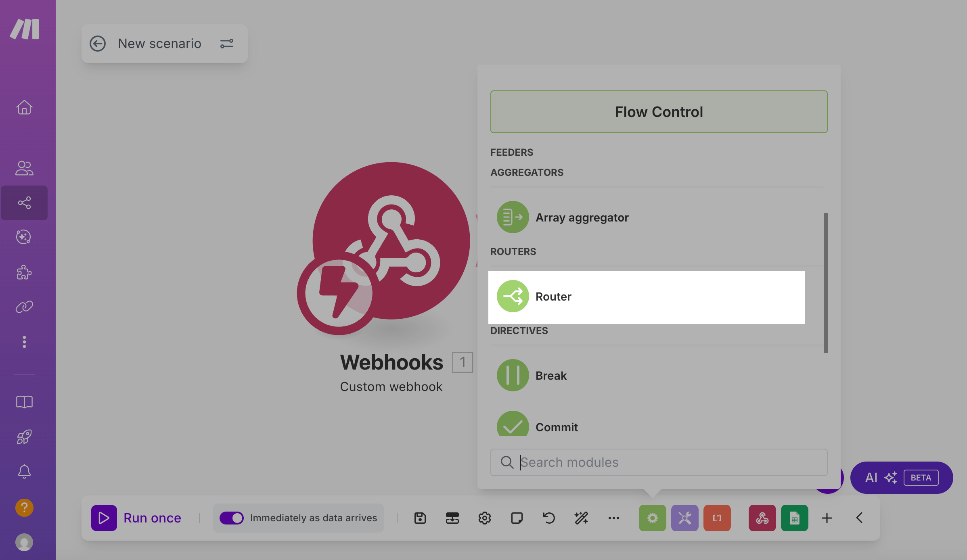Viewport: 967px width, 560px height.
Task: Open the purple Tools icon in toolbar
Action: (x=684, y=518)
